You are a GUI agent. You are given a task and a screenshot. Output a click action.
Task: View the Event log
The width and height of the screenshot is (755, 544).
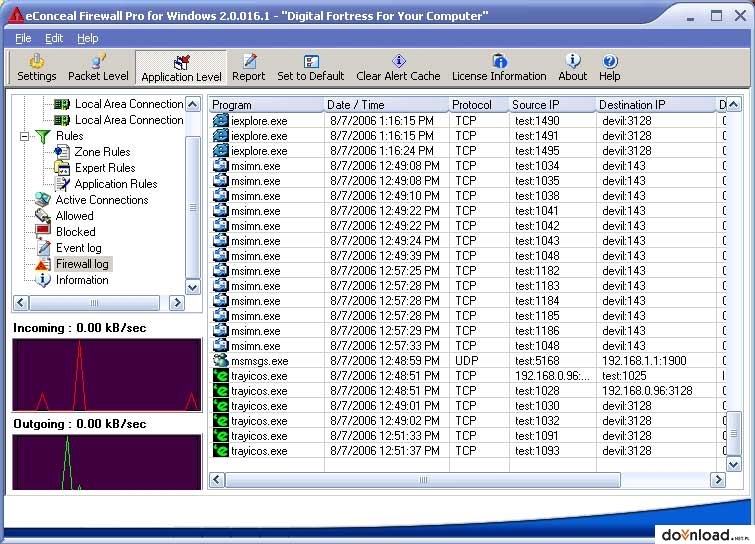(x=78, y=248)
